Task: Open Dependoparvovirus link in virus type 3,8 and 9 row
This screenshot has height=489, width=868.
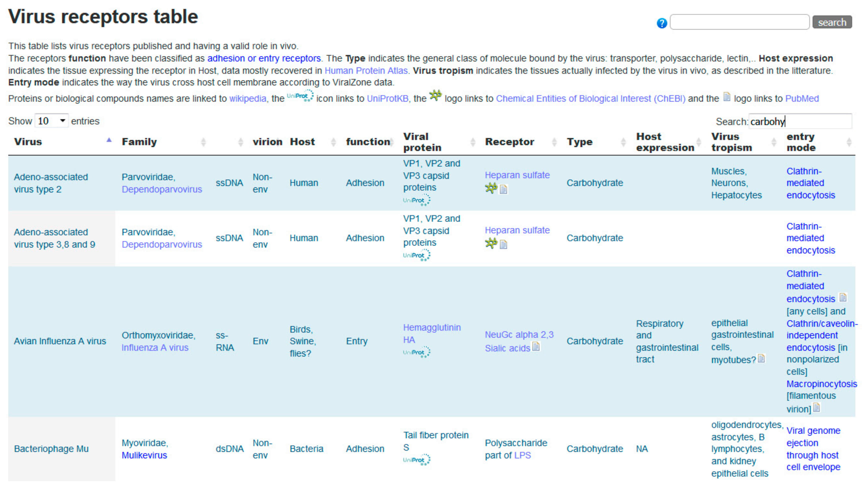Action: (162, 244)
